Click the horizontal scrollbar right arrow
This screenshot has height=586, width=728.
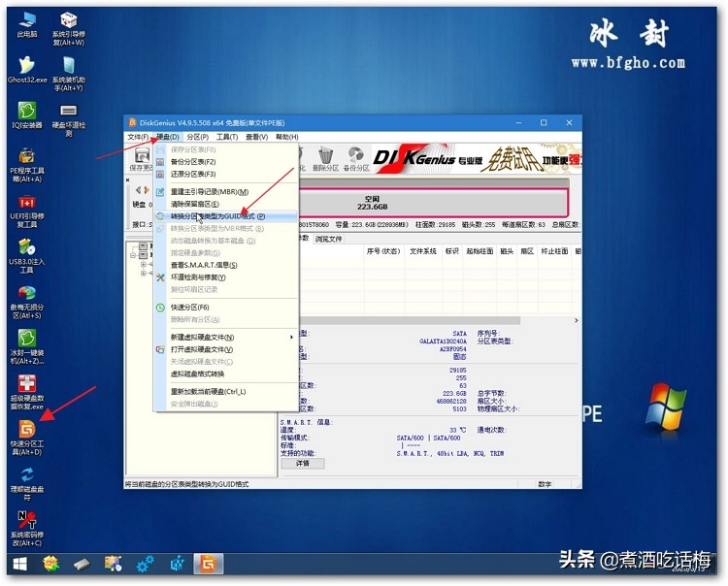click(577, 320)
